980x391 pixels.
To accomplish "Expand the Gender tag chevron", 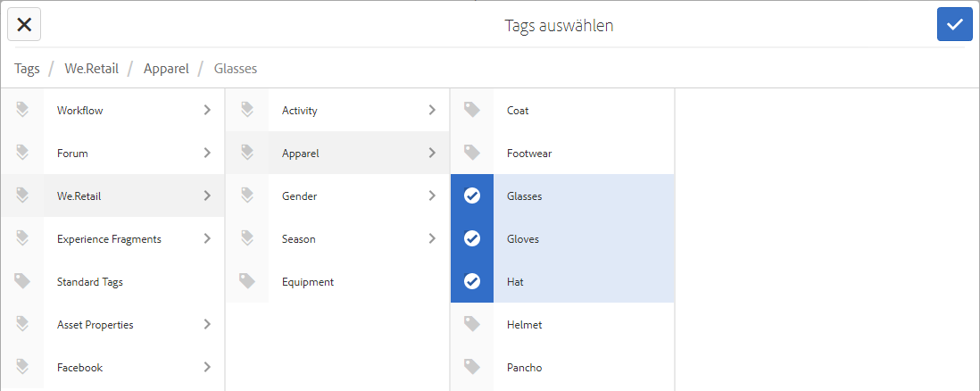I will 432,195.
